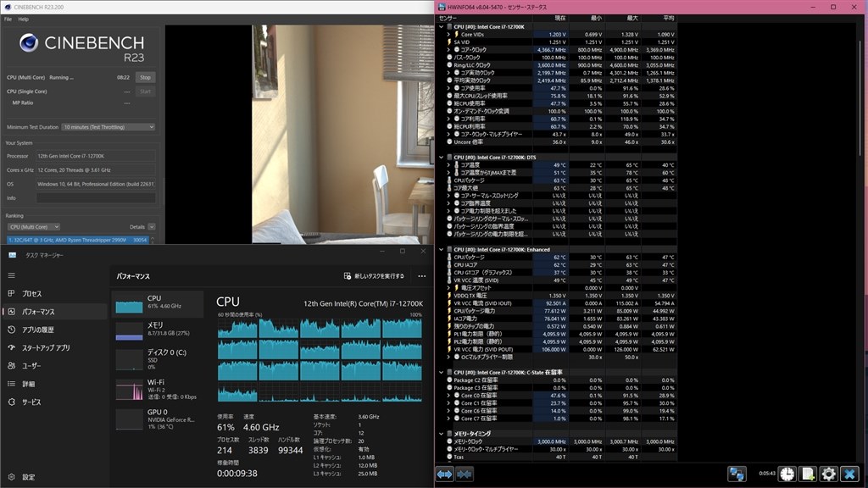Click the HWiNFO shrink-columns arrows icon

coord(465,474)
